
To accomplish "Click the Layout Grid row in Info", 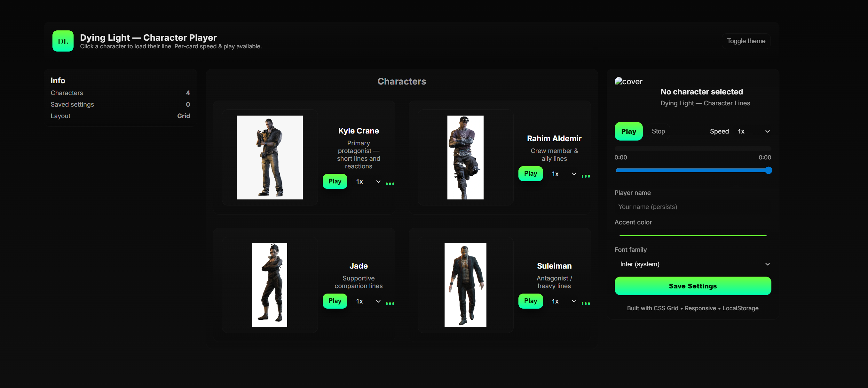I will tap(120, 116).
